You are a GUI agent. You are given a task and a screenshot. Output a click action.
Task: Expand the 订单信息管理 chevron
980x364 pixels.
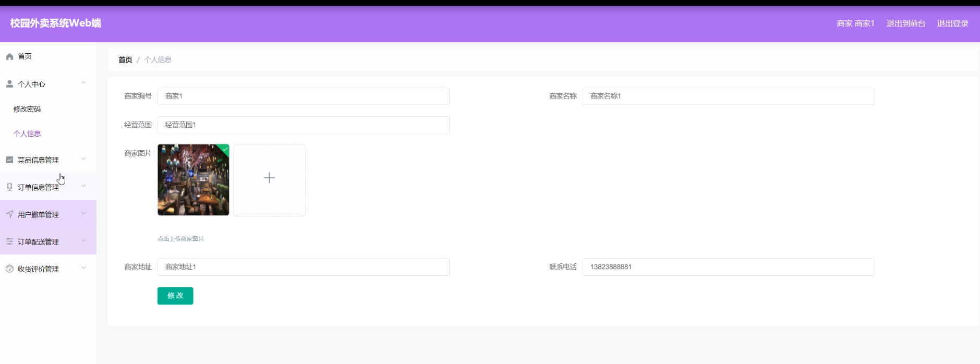[83, 186]
